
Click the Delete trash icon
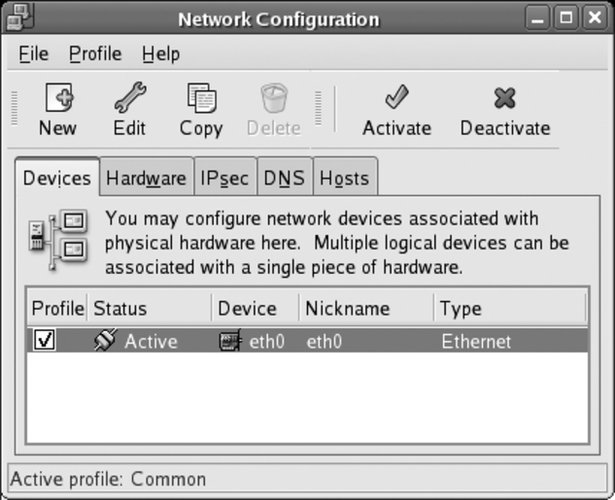[273, 99]
